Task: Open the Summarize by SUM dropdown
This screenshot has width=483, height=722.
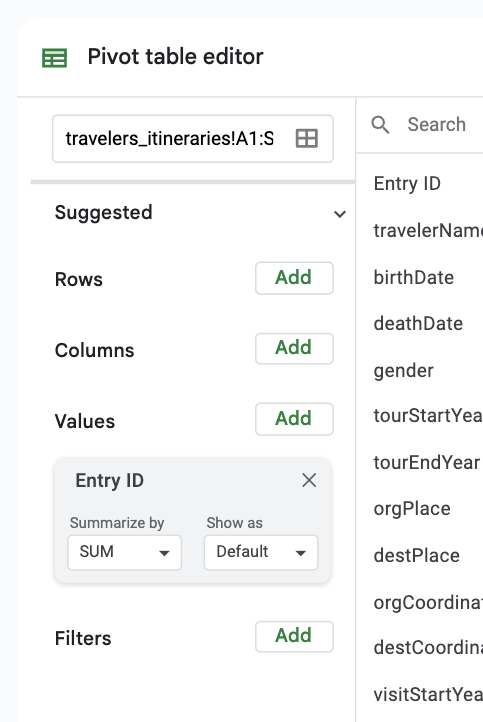Action: (124, 552)
